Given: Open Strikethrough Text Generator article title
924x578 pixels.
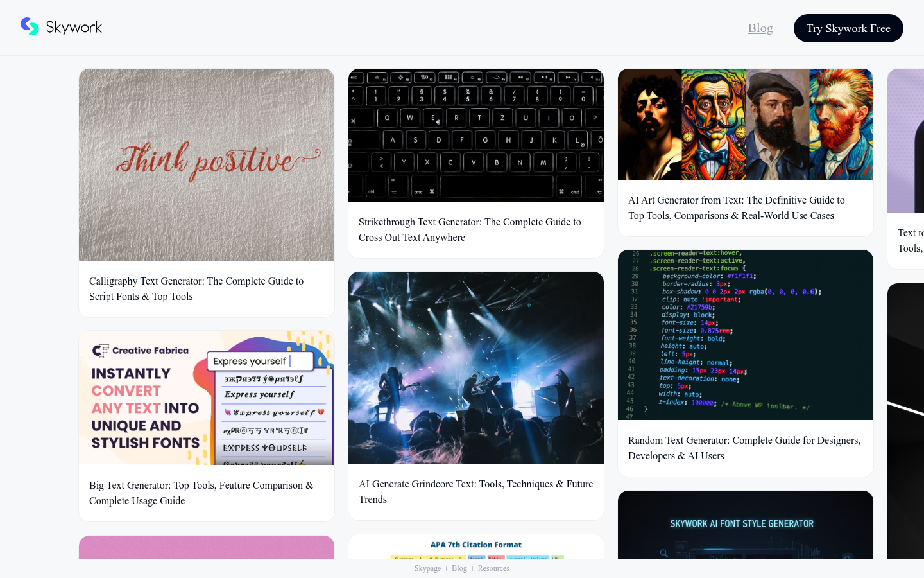Looking at the screenshot, I should (x=470, y=230).
